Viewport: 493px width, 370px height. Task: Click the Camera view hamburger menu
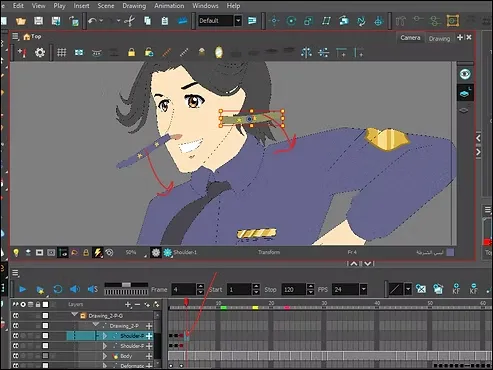click(15, 36)
